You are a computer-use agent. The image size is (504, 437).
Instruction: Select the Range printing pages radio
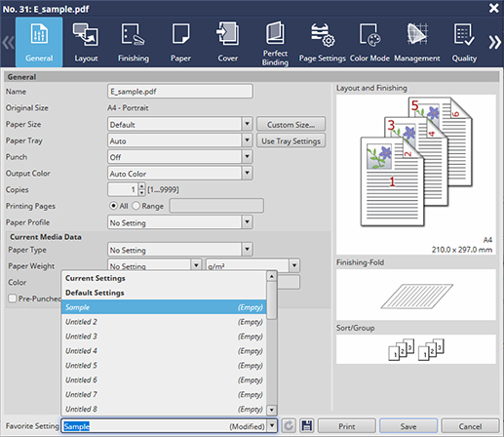pyautogui.click(x=136, y=206)
